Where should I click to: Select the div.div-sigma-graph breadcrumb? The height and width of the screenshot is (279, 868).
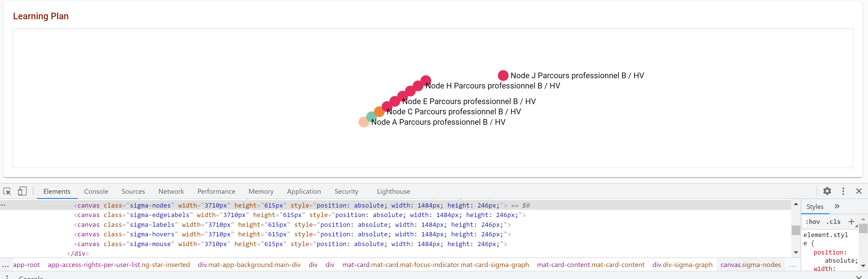coord(683,265)
